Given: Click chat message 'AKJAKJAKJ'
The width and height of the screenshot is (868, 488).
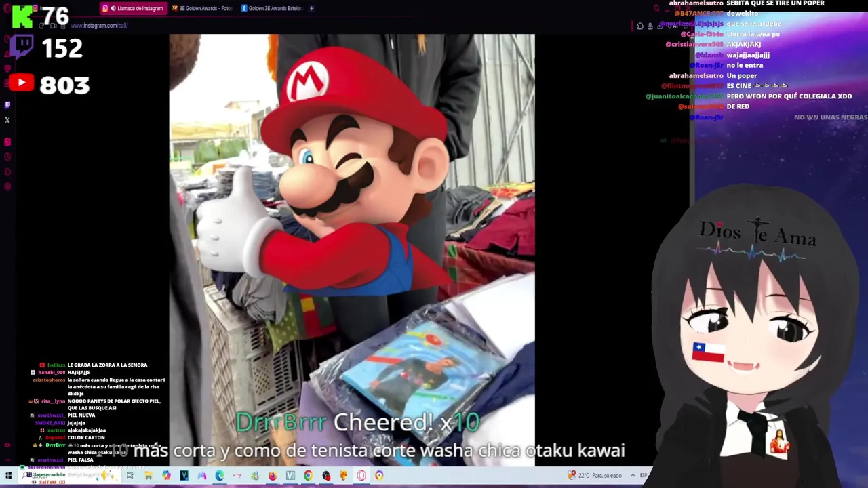Looking at the screenshot, I should click(743, 45).
